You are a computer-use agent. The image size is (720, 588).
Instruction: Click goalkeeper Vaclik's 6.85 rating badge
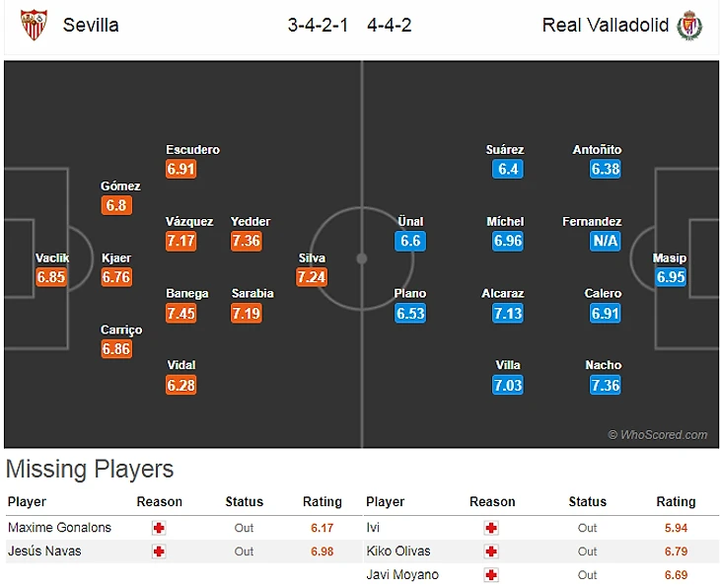pos(51,277)
